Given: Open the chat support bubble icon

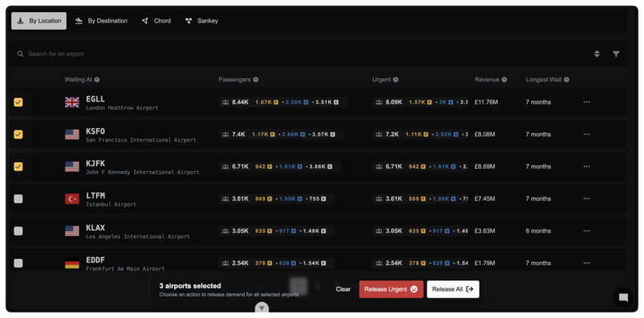Looking at the screenshot, I should pyautogui.click(x=623, y=298).
